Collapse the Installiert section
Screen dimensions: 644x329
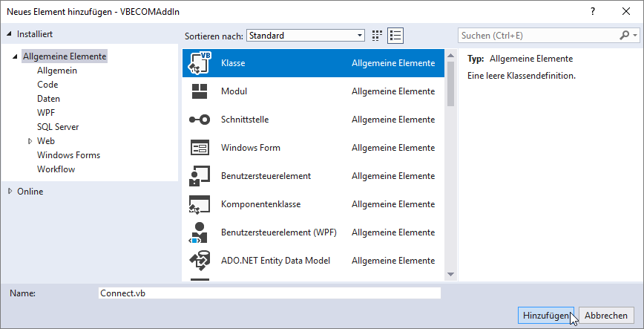coord(10,34)
